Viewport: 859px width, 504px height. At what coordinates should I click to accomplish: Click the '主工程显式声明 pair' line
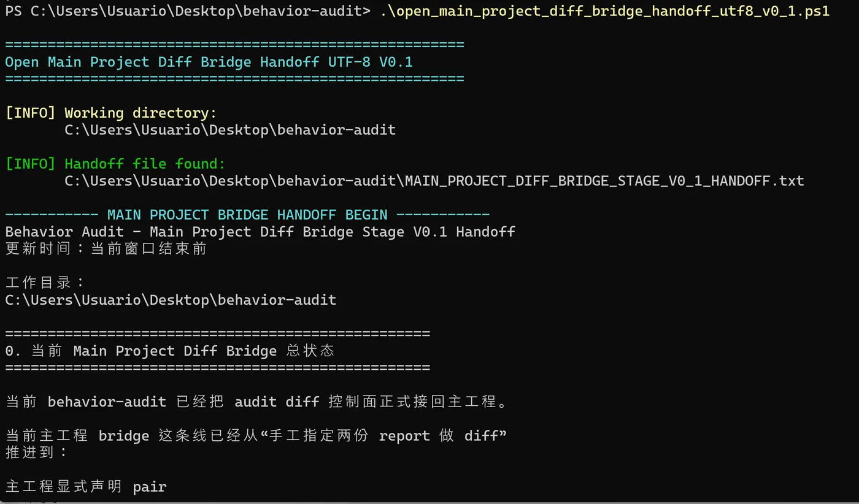[86, 487]
